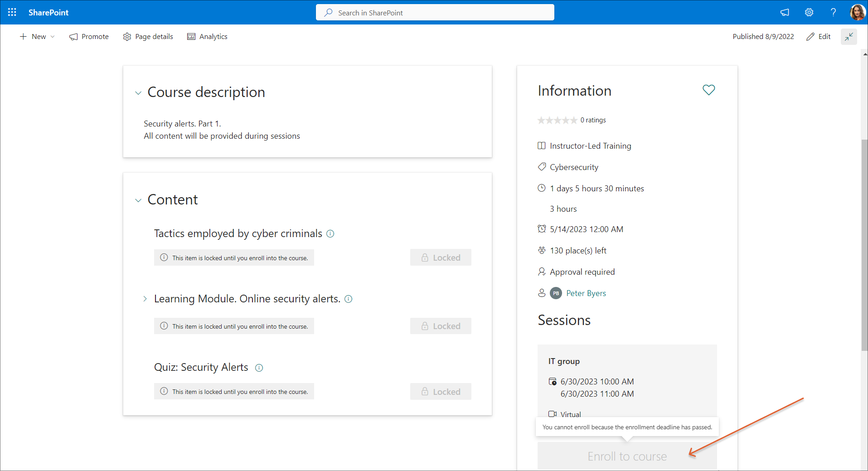
Task: Open Analytics in the command bar
Action: (x=207, y=37)
